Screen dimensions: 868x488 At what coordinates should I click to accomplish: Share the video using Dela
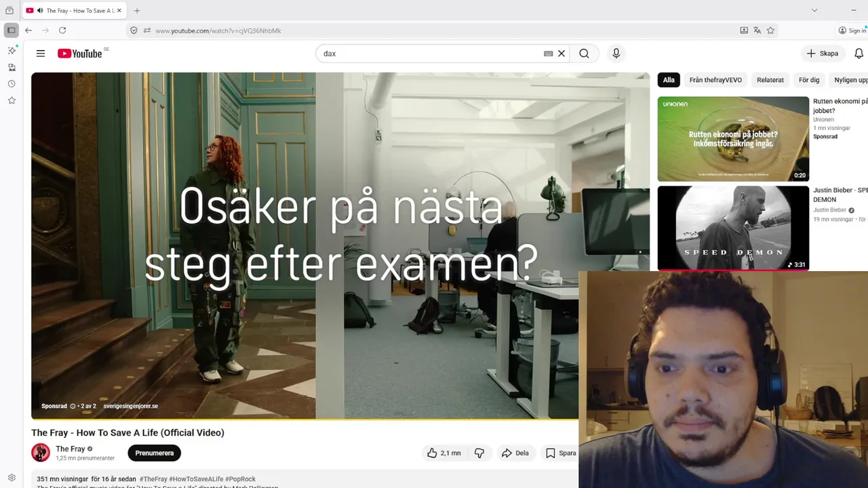tap(515, 453)
